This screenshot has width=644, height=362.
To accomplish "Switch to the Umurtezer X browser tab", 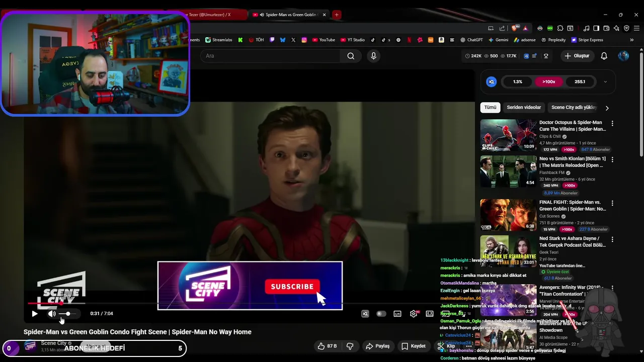I will click(x=214, y=15).
